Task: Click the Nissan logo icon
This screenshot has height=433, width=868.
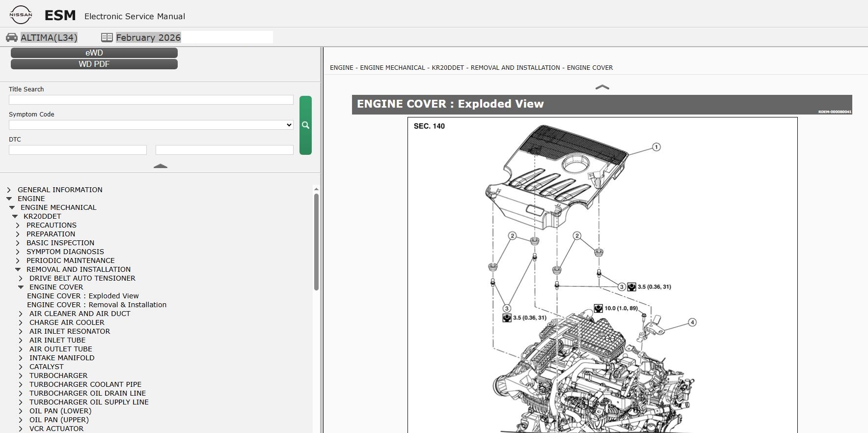Action: click(x=21, y=15)
